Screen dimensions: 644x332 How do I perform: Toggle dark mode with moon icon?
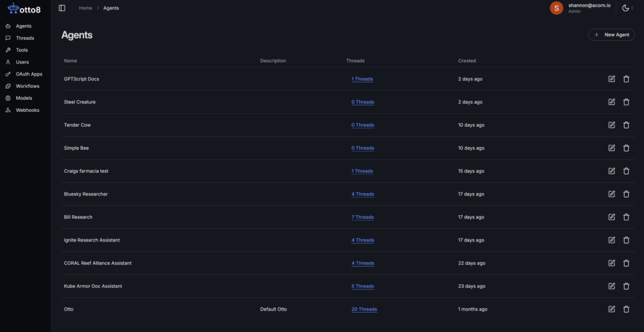[625, 8]
